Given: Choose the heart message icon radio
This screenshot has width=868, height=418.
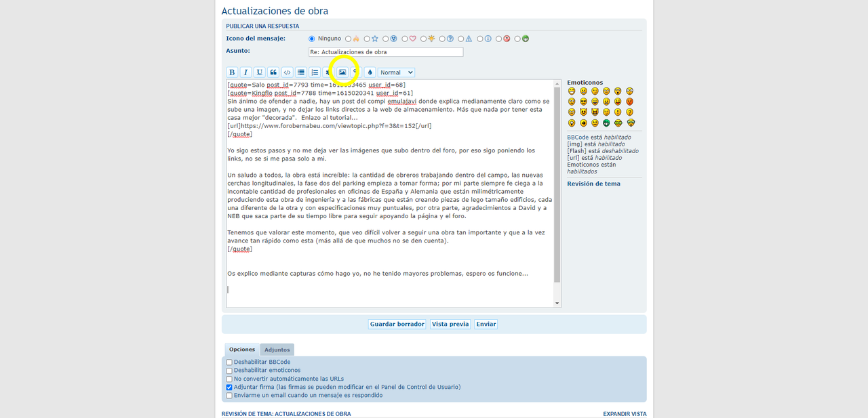Looking at the screenshot, I should click(x=404, y=39).
